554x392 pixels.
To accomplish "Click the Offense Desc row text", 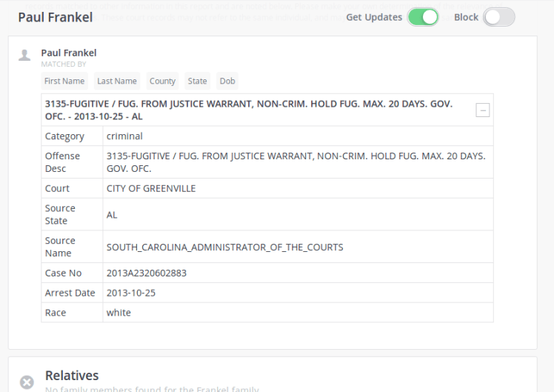I will pos(296,162).
